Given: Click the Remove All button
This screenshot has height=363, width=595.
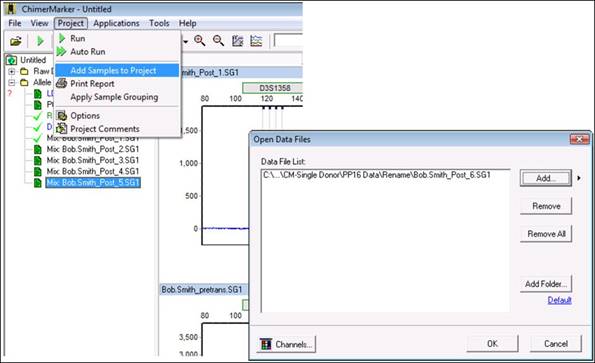Looking at the screenshot, I should point(546,234).
